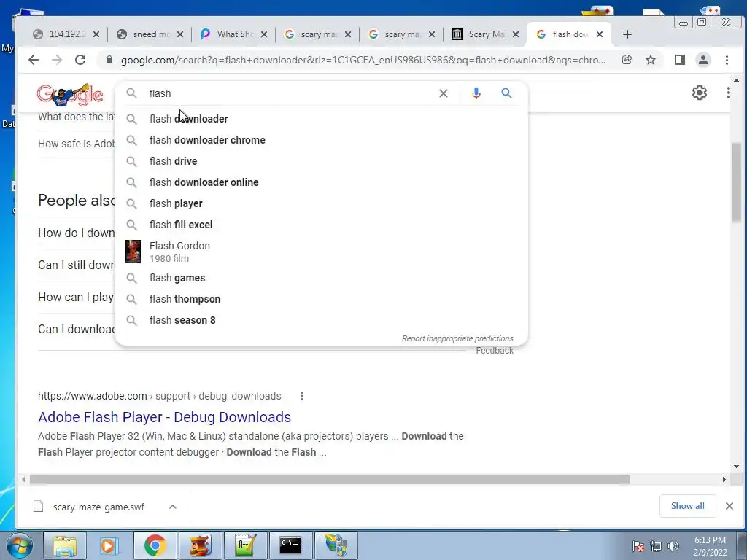This screenshot has height=560, width=747.
Task: Open Action Center flag icon
Action: 638,545
